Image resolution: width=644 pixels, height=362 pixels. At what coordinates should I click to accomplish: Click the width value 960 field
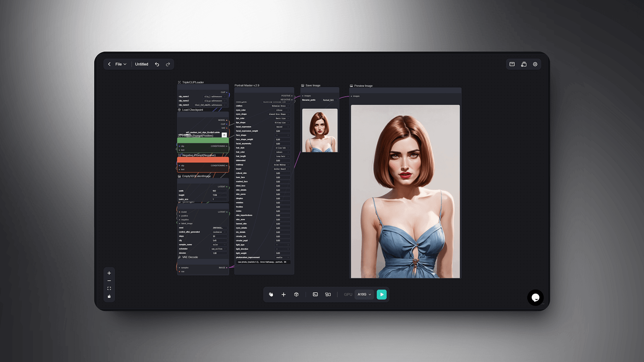click(x=219, y=191)
